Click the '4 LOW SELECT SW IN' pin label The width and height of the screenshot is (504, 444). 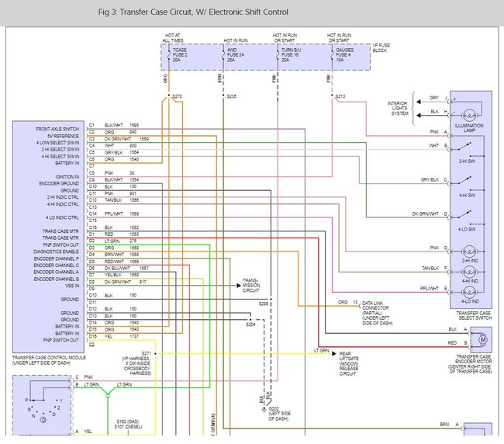[57, 143]
